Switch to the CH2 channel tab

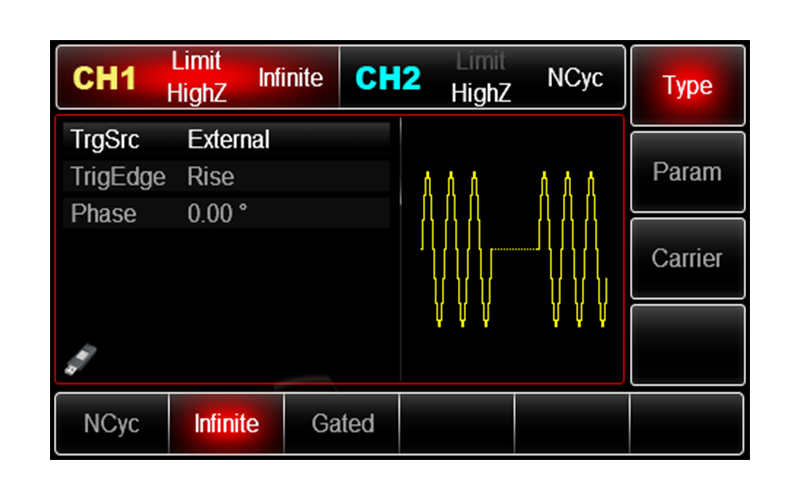click(388, 79)
